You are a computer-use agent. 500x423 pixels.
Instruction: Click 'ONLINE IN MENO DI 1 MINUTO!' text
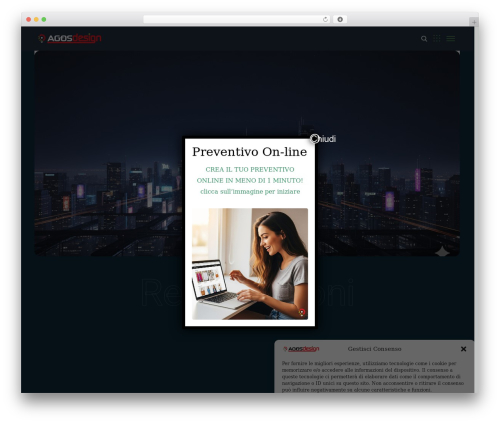[250, 180]
